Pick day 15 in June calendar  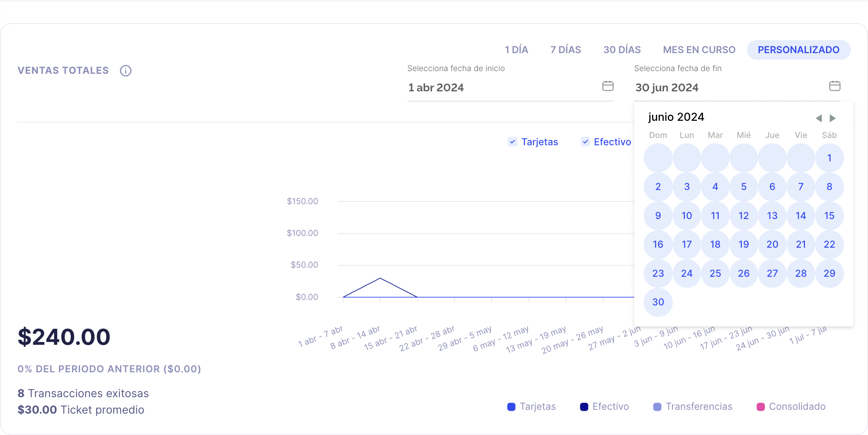[x=829, y=216]
